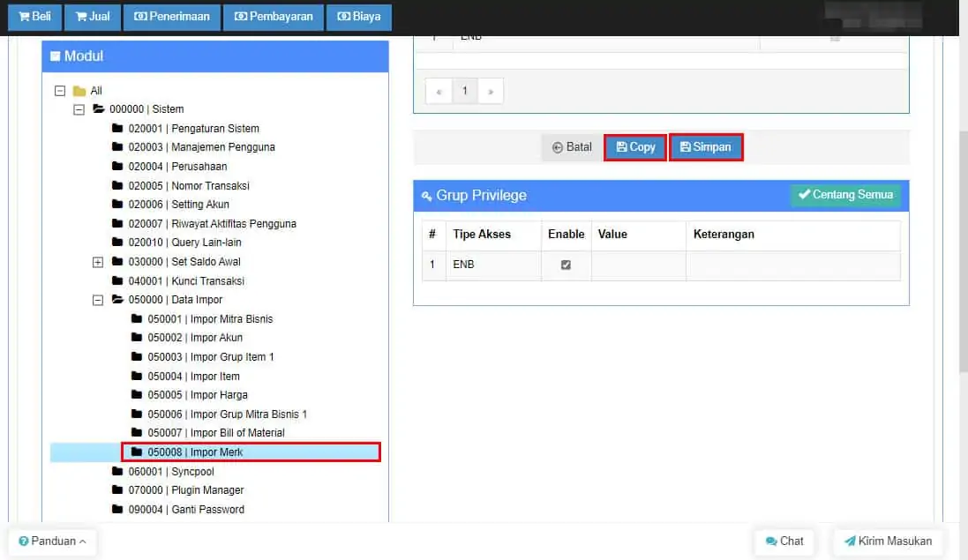Select 030000 Set Saldo Awal label
This screenshot has height=560, width=968.
[184, 262]
